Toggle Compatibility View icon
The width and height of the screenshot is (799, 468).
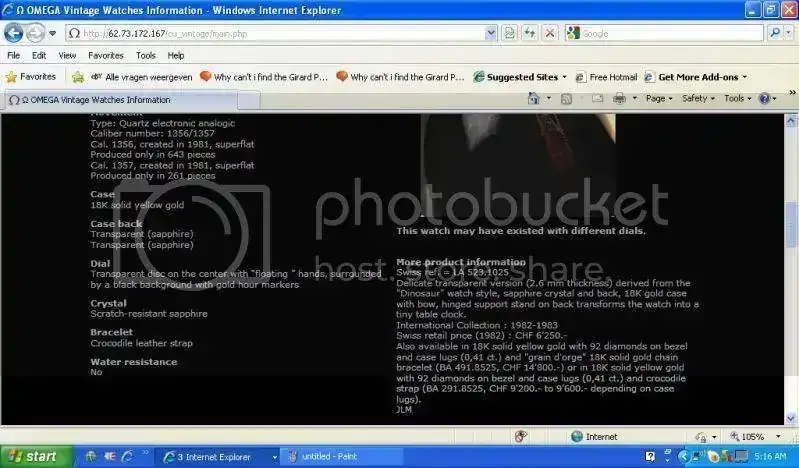(x=510, y=34)
